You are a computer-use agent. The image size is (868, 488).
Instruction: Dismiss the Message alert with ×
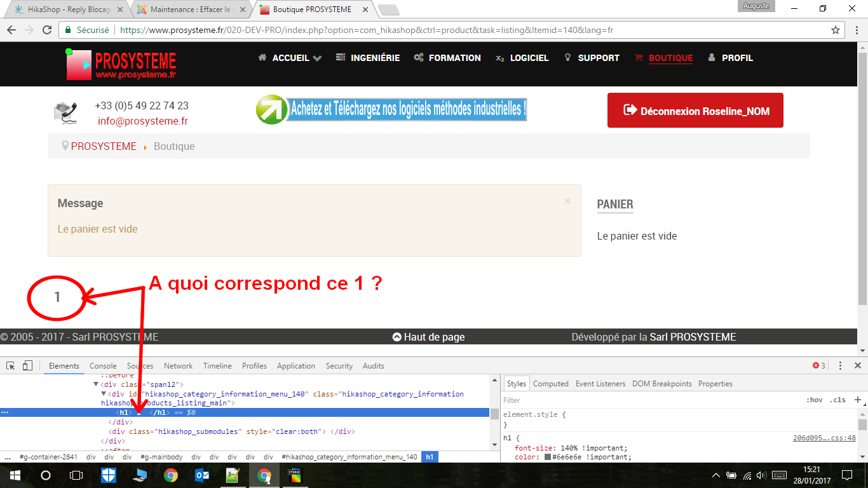click(567, 201)
